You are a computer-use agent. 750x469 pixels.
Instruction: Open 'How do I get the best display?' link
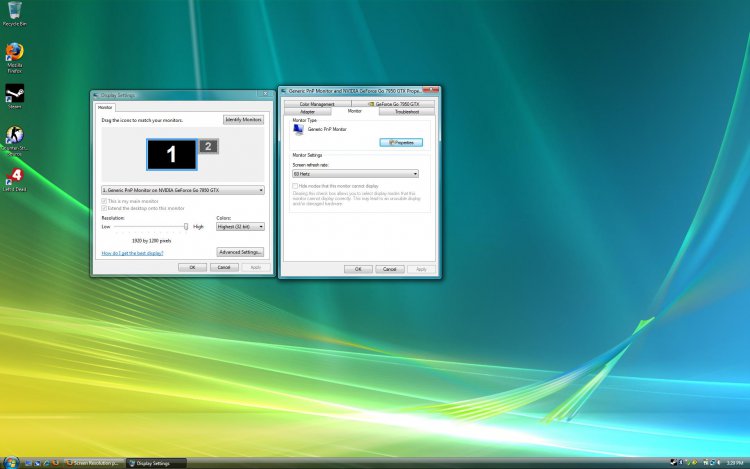pos(133,254)
